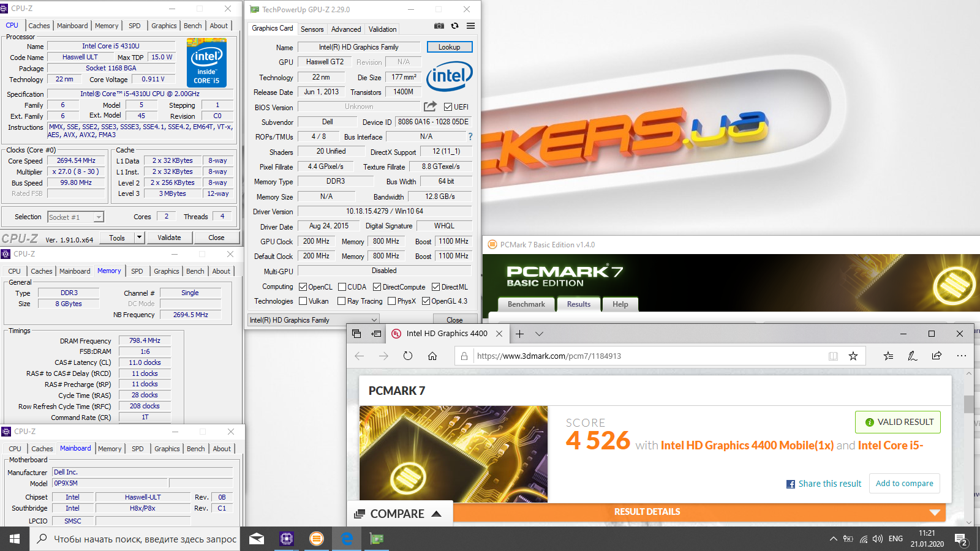Screen dimensions: 980x551
Task: Open the Intel(R) HD Graphics Family dropdown
Action: click(314, 320)
